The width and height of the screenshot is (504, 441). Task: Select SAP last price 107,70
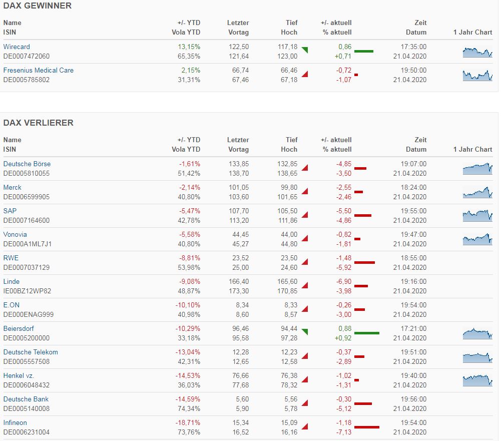click(239, 211)
